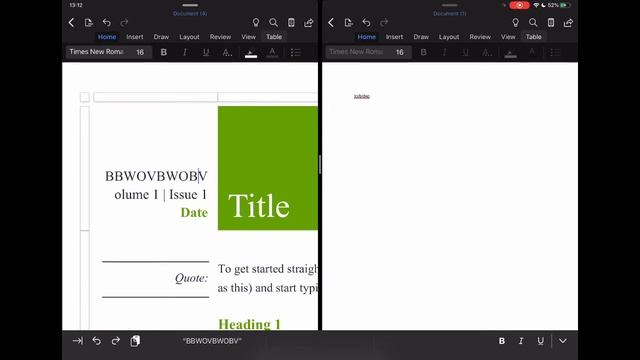Open Insert tab in right window
This screenshot has height=360, width=640.
394,37
